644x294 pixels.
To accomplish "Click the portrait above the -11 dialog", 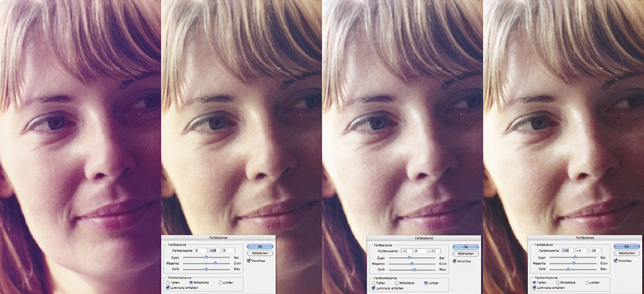I will pyautogui.click(x=402, y=117).
